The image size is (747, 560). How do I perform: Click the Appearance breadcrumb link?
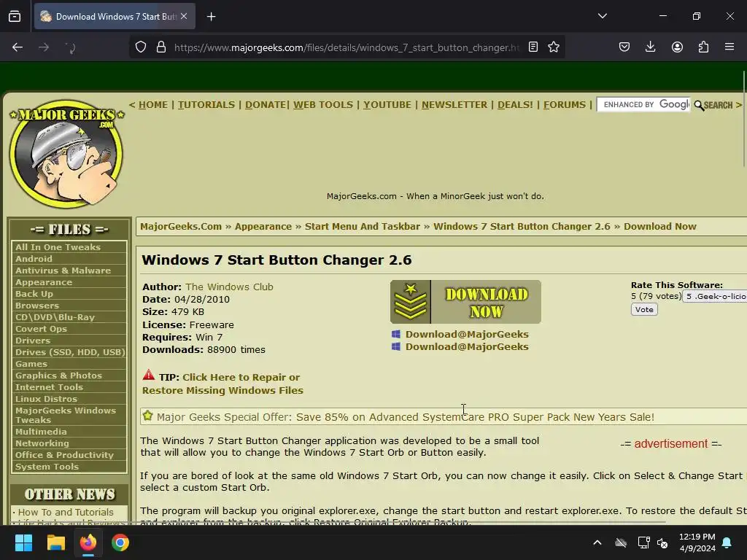[x=263, y=227]
